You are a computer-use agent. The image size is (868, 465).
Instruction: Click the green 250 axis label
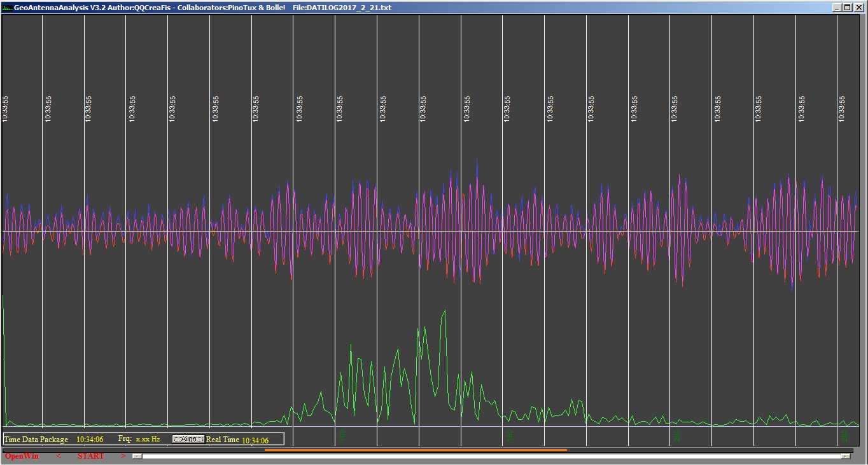tap(845, 435)
